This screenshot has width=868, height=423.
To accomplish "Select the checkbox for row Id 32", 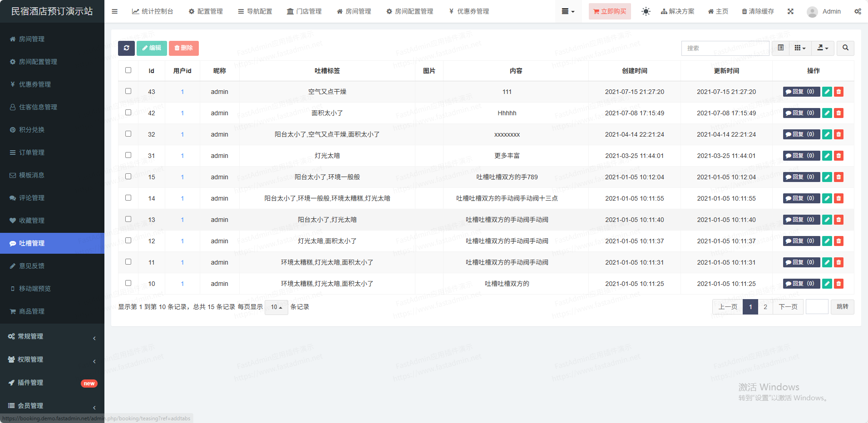I will [128, 134].
